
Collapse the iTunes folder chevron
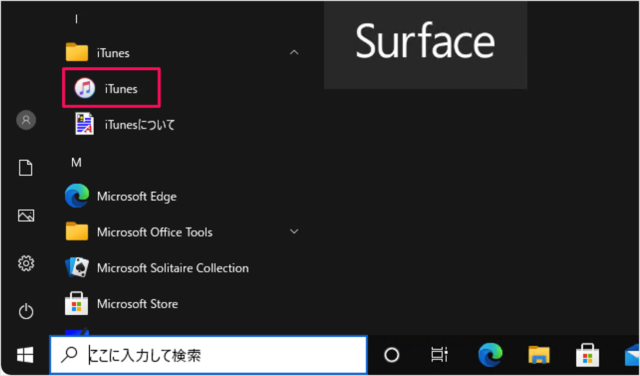coord(294,53)
